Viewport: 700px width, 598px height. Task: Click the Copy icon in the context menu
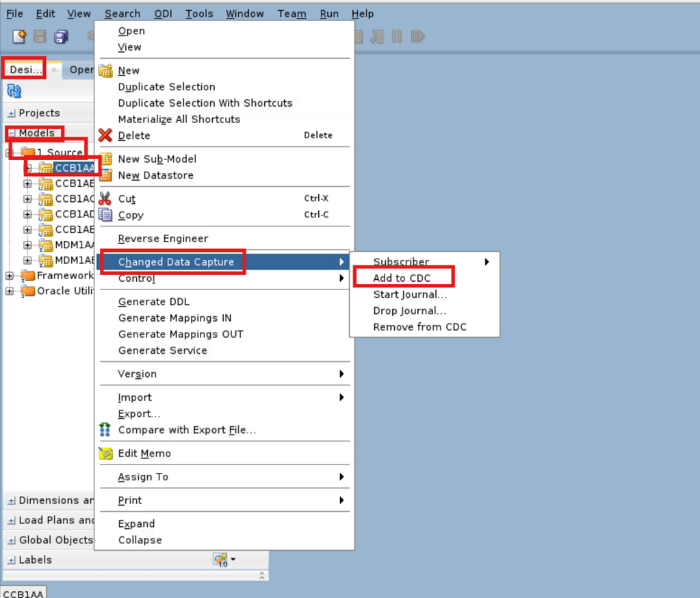point(104,215)
